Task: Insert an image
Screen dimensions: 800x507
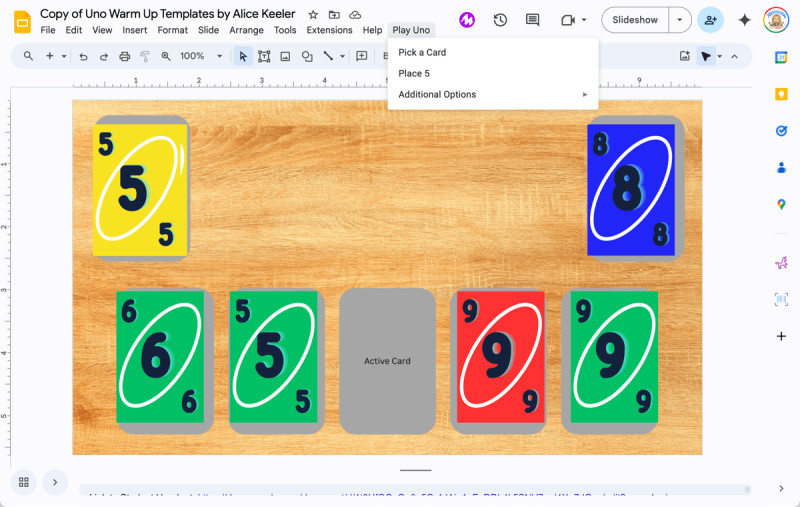Action: click(285, 56)
